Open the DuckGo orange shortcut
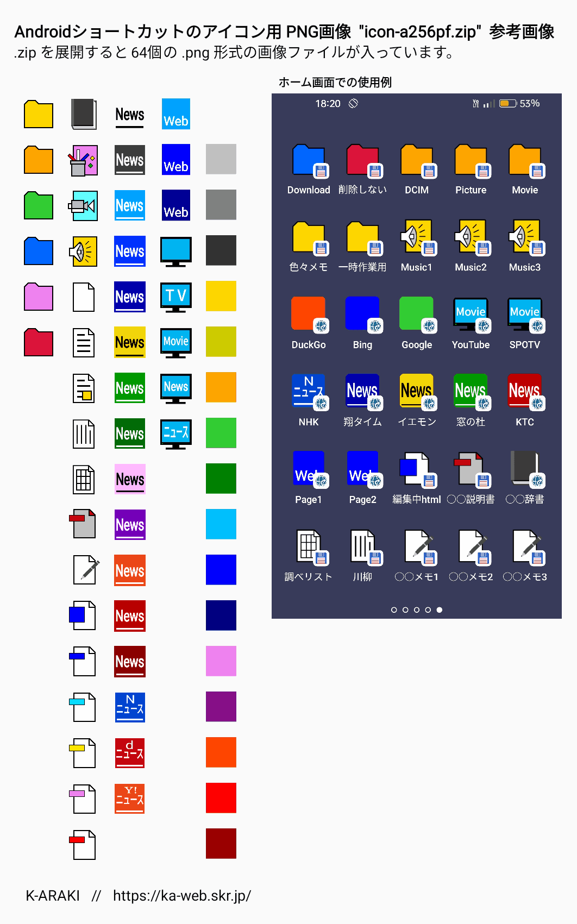 [309, 315]
